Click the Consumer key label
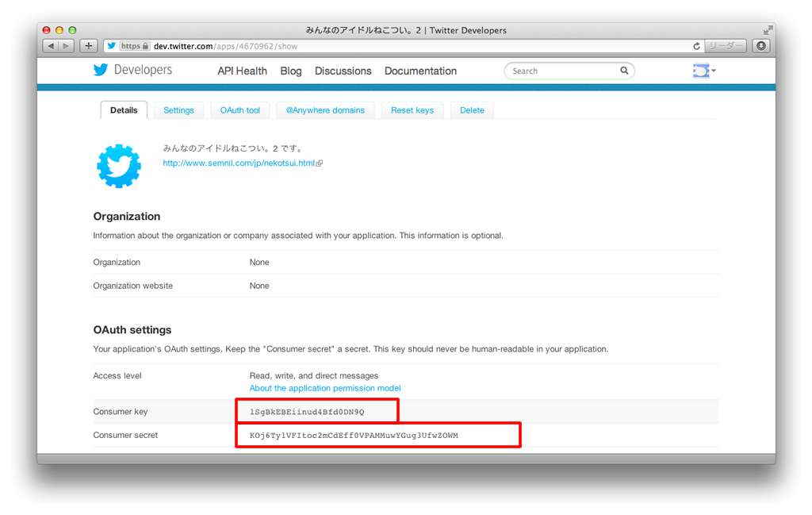Screen dimensions: 812x515 point(121,412)
